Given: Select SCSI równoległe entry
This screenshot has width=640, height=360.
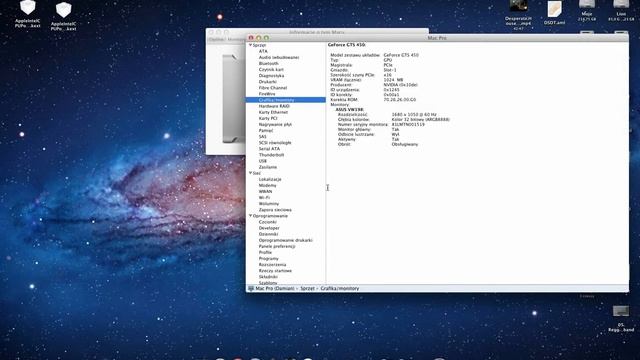Looking at the screenshot, I should tap(275, 143).
